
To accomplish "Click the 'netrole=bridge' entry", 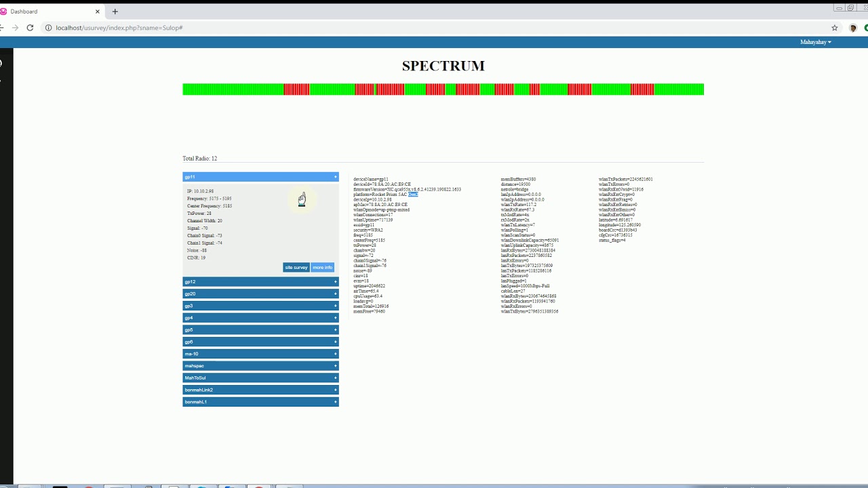I will point(515,190).
